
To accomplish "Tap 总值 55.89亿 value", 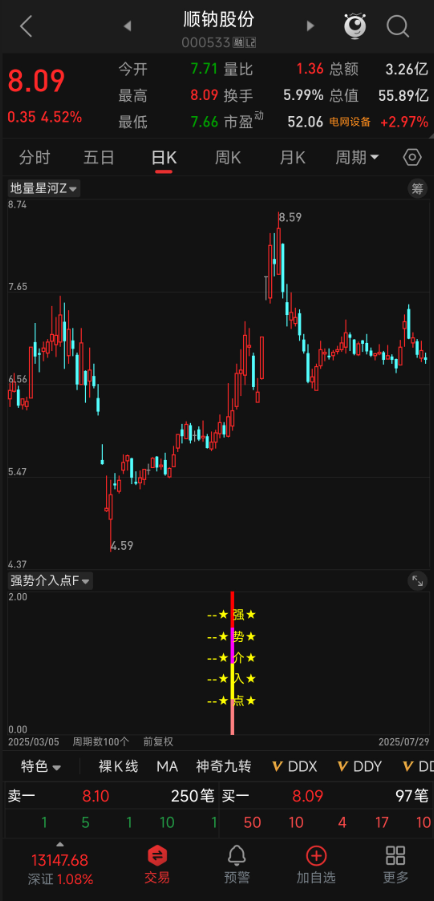I will pos(403,95).
